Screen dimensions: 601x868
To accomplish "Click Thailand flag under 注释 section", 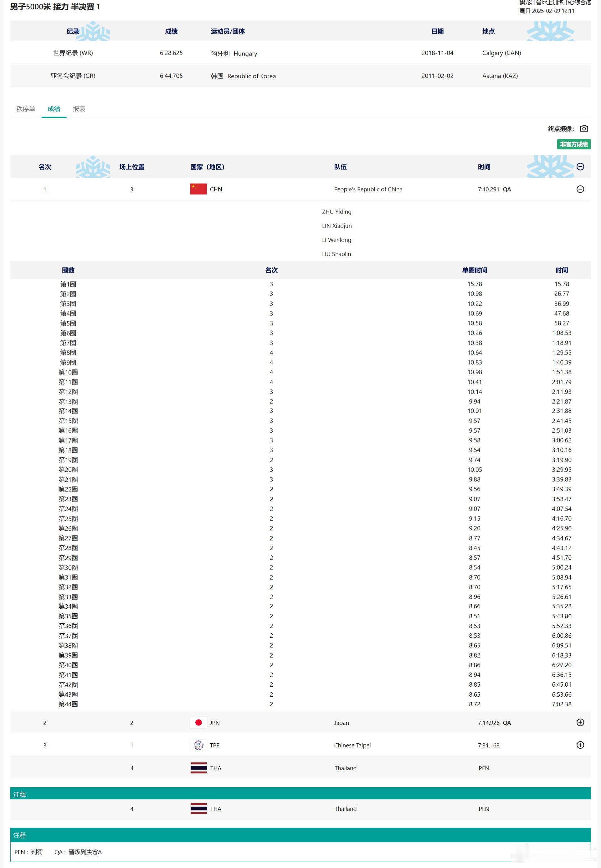I will click(198, 808).
